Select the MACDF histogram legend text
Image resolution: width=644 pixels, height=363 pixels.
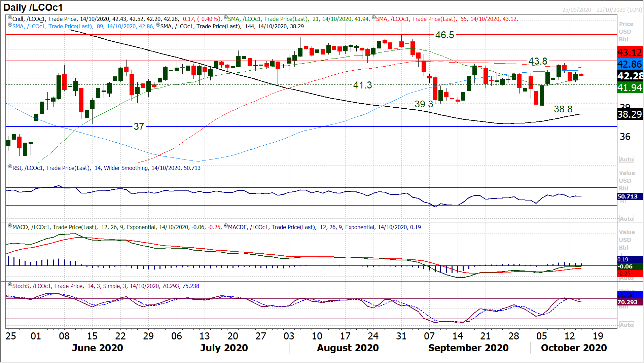coord(324,227)
